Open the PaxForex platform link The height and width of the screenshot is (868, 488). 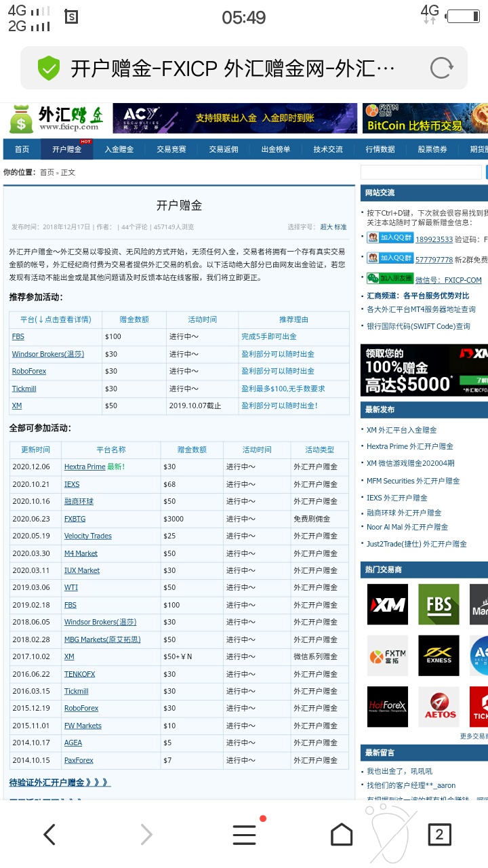tap(79, 760)
